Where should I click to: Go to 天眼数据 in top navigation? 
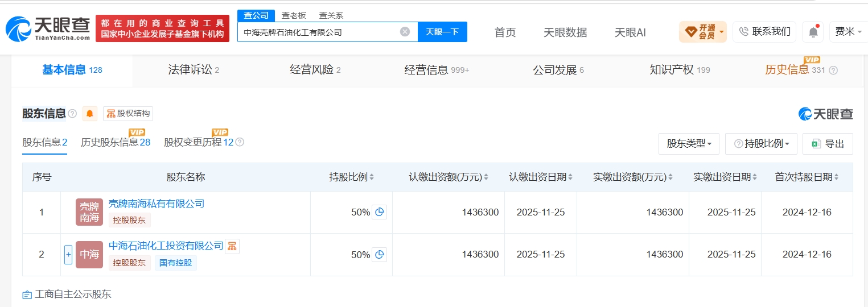coord(565,32)
